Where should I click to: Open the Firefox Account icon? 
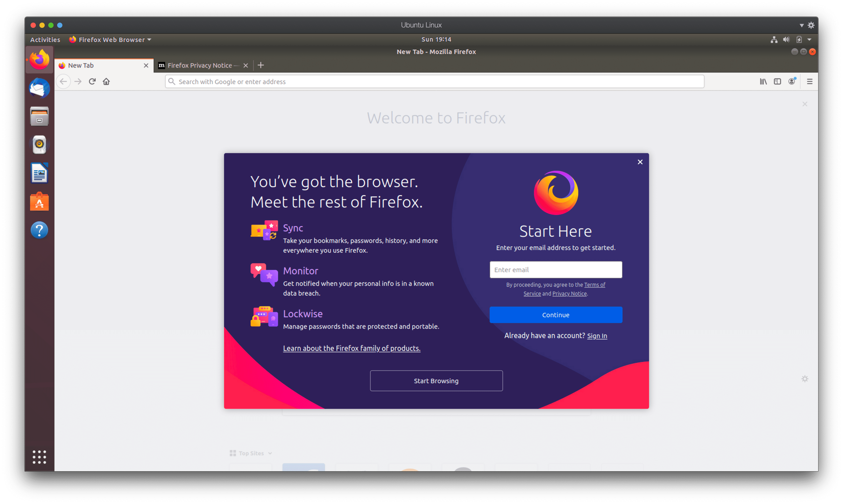tap(792, 81)
